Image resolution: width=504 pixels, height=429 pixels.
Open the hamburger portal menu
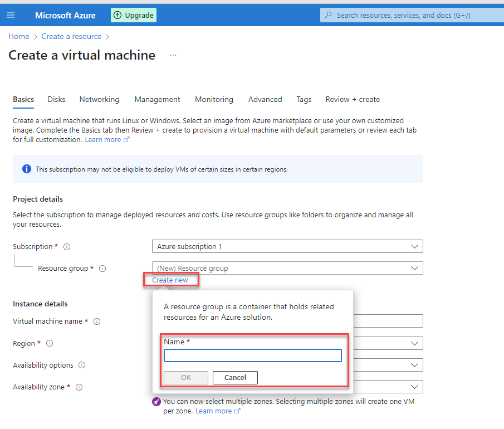pos(11,15)
